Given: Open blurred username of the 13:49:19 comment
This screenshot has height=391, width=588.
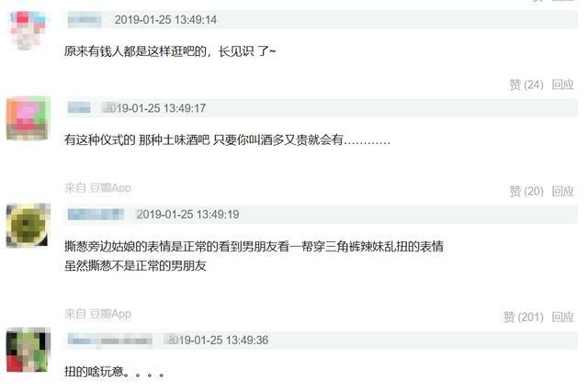Looking at the screenshot, I should [x=96, y=214].
